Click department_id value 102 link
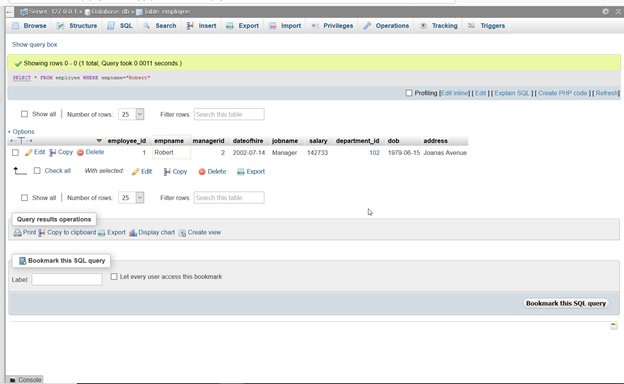Screen dimensions: 624x384 (374, 153)
